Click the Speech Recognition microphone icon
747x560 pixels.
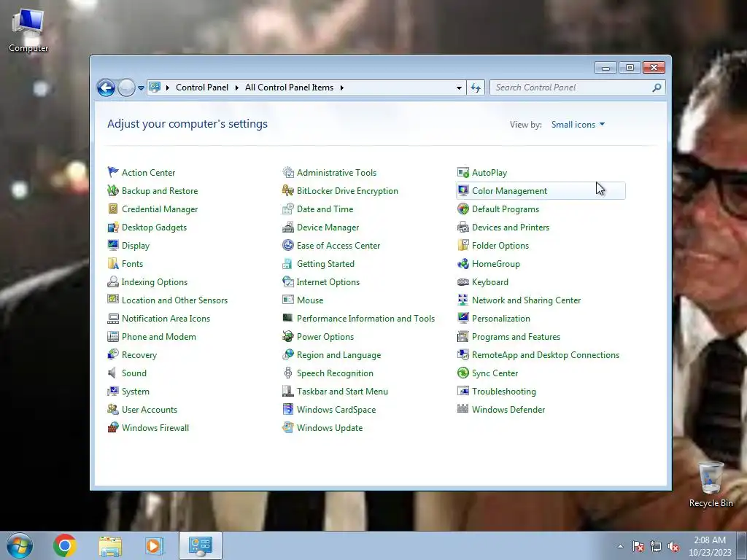(x=287, y=373)
